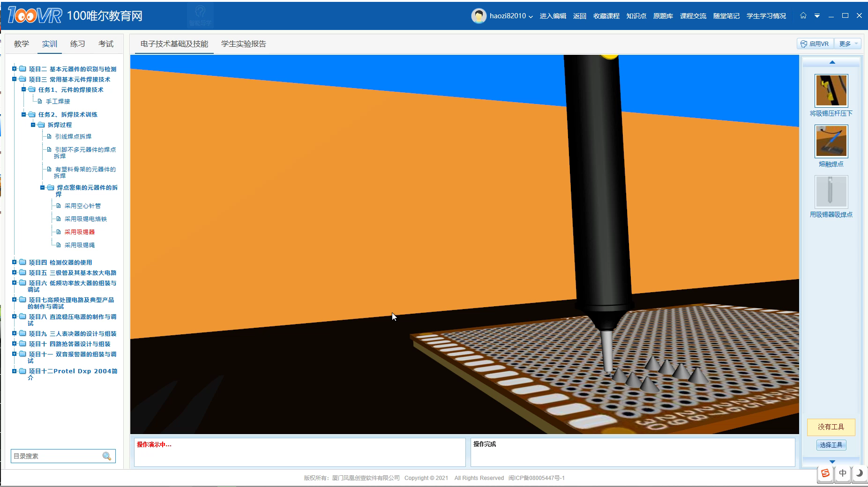
Task: Click the home icon in title bar
Action: point(803,15)
